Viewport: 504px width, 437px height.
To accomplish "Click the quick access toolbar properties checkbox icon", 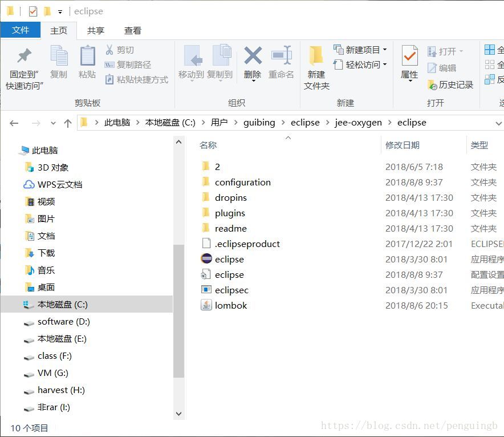I will pyautogui.click(x=33, y=11).
